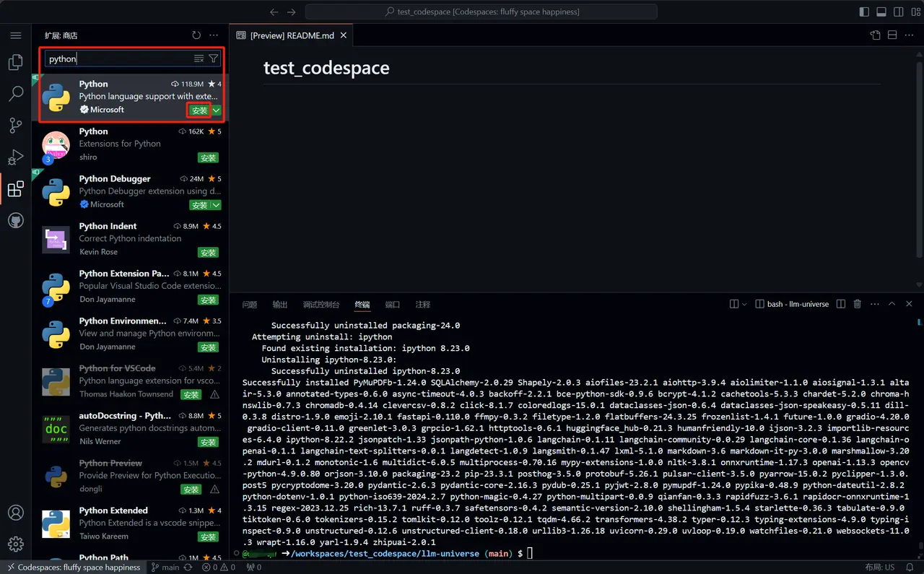This screenshot has width=924, height=574.
Task: Open the Manage settings gear
Action: tap(15, 544)
